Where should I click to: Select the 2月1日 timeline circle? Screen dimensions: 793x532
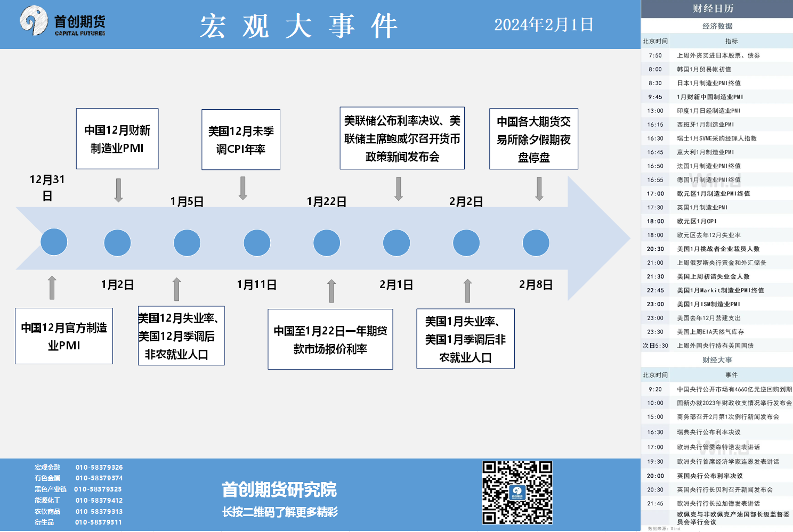pos(396,243)
